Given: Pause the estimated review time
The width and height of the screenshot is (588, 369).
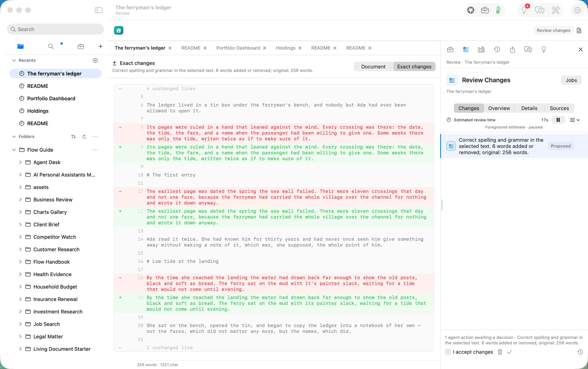Looking at the screenshot, I should tap(558, 120).
